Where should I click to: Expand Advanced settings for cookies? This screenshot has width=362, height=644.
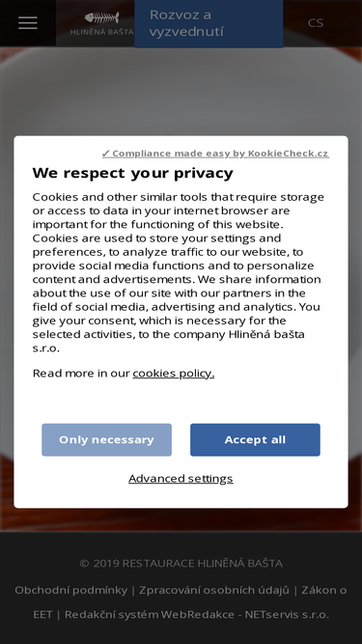181,479
